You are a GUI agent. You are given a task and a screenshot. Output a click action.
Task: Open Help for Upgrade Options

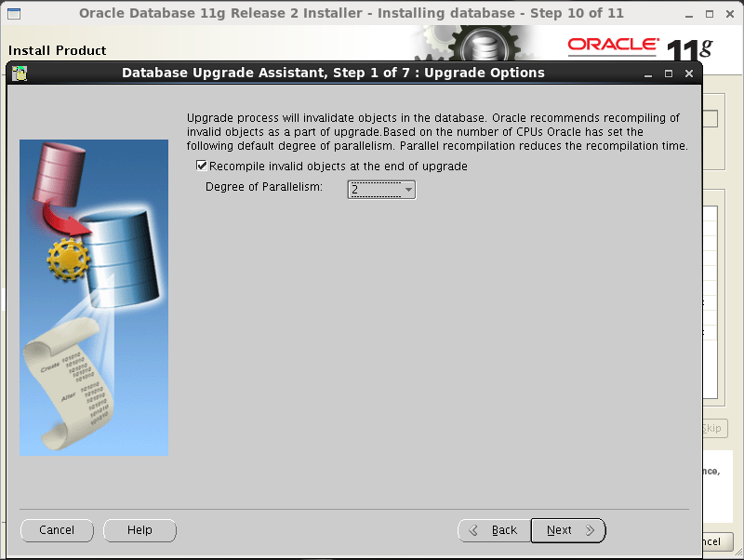[139, 530]
